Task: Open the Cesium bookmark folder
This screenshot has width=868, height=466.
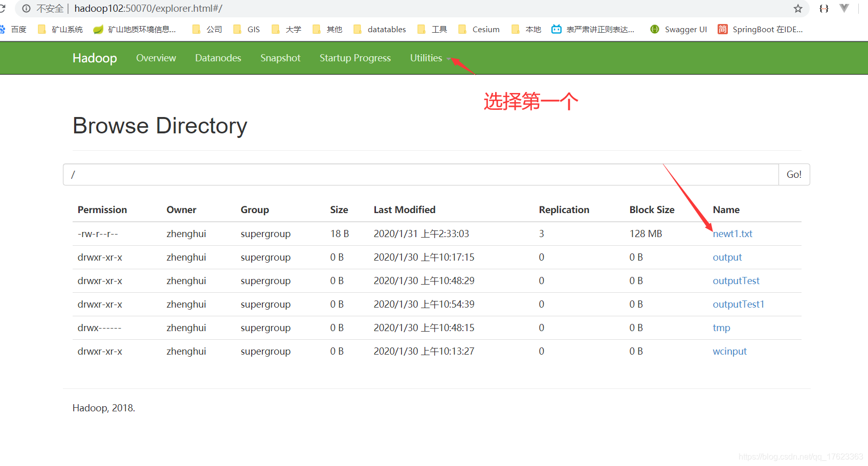Action: [x=479, y=29]
